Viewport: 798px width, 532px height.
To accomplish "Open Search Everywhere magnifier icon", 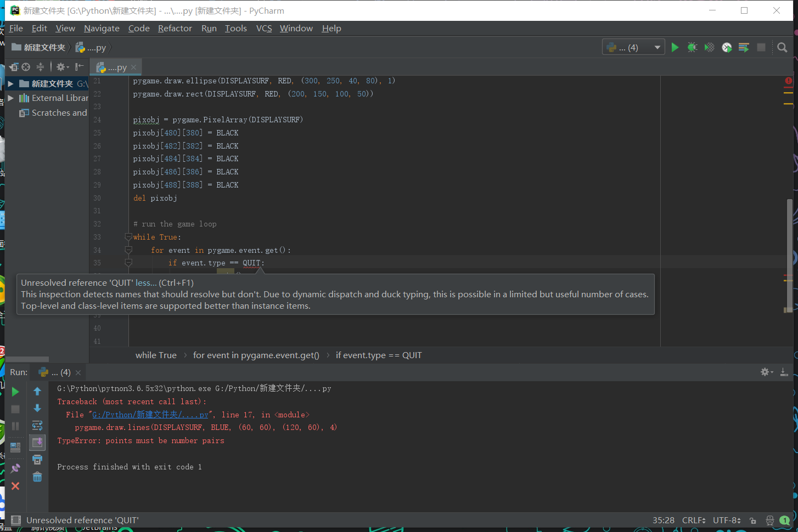I will (783, 48).
